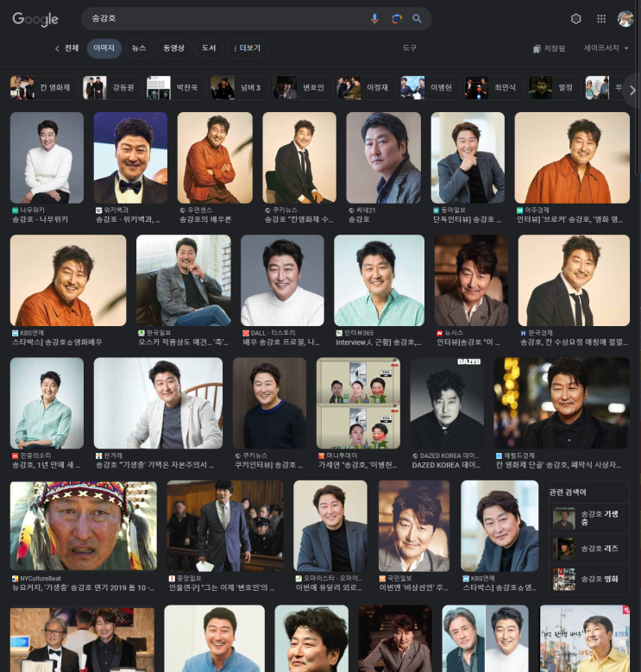Open the 한국경제 image thumbnail
Screen dimensions: 641x672
[x=574, y=280]
